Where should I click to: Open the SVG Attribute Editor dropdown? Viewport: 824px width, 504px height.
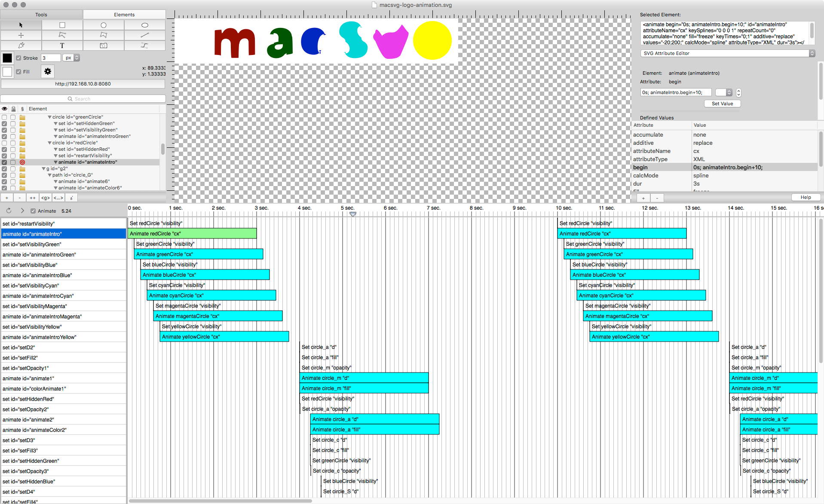(727, 53)
